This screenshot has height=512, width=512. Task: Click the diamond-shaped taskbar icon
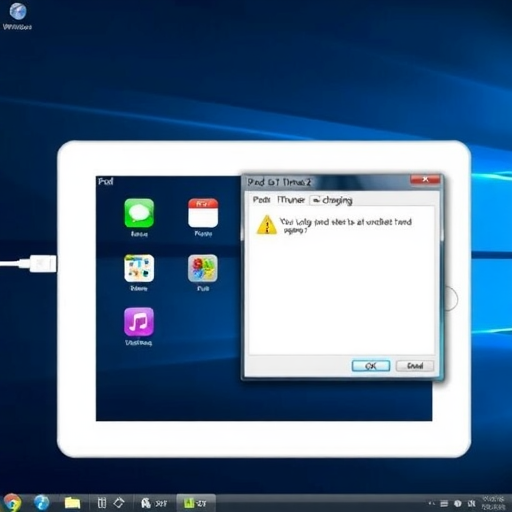[119, 502]
